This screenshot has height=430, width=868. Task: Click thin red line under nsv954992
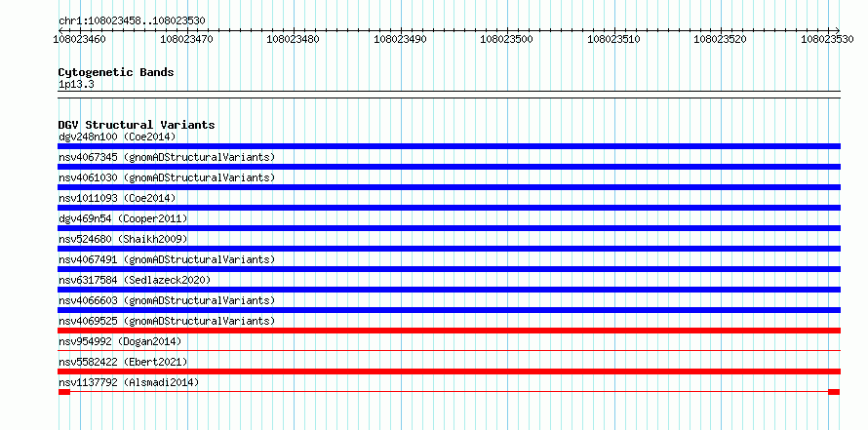click(449, 350)
